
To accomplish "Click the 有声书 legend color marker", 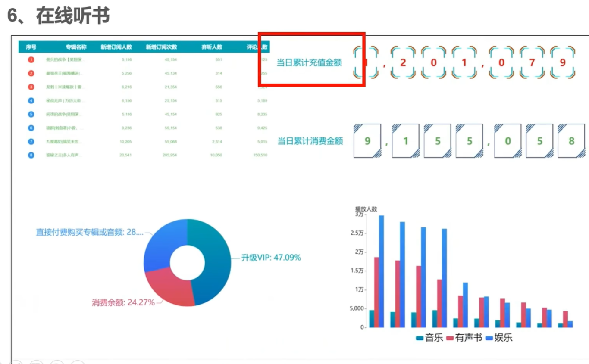I will pyautogui.click(x=450, y=338).
